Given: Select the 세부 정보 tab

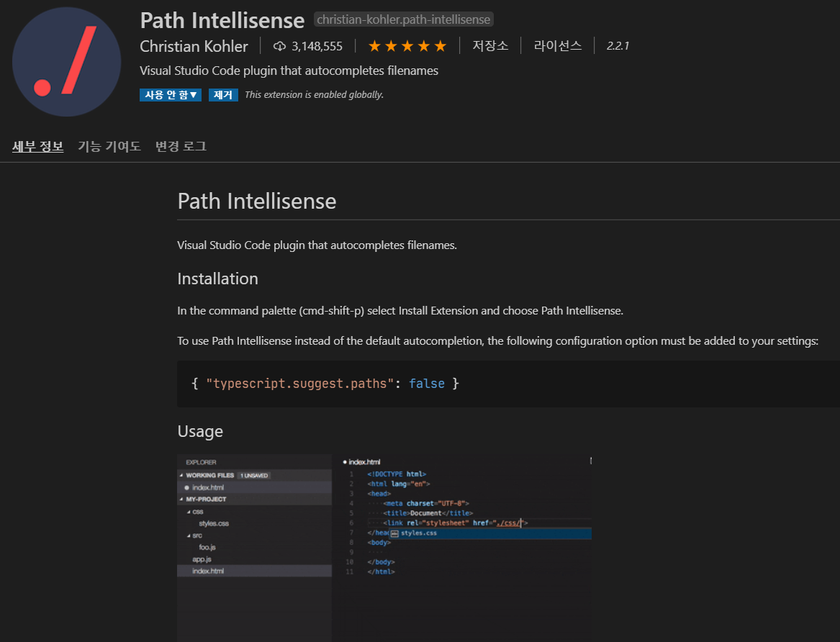Looking at the screenshot, I should click(x=37, y=146).
